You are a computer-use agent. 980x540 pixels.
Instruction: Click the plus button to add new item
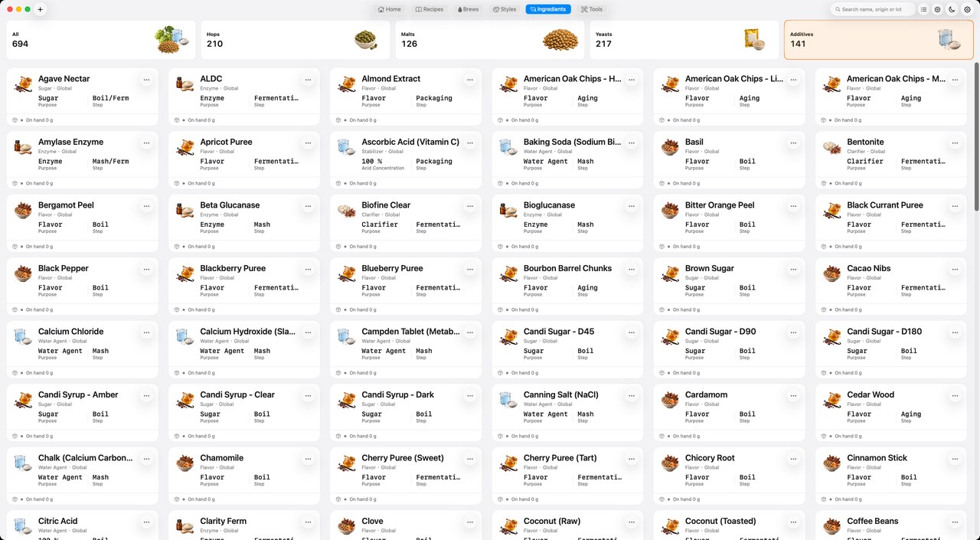click(x=41, y=9)
